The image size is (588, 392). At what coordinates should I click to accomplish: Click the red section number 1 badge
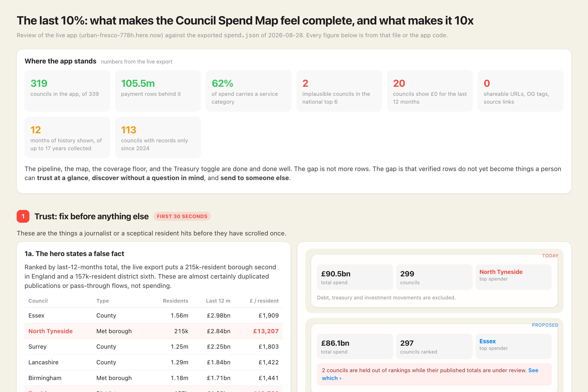23,216
